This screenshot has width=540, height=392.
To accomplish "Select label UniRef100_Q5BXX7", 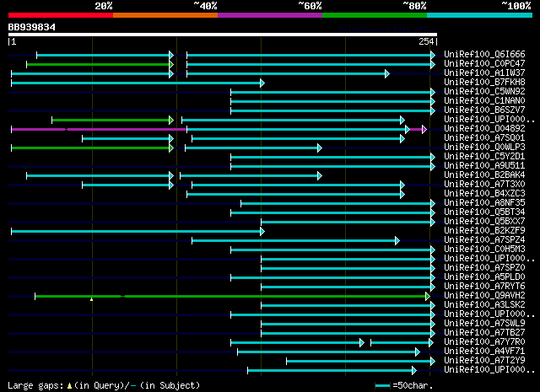I will [484, 222].
